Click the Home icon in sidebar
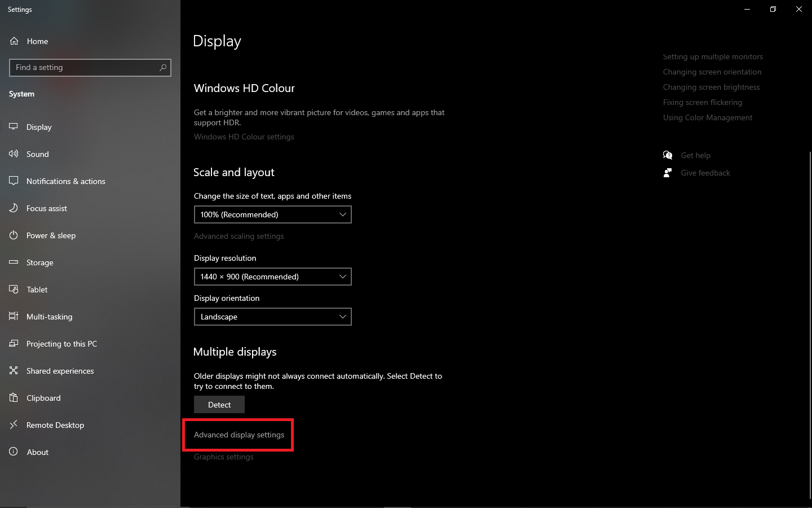Viewport: 812px width, 508px height. [x=14, y=41]
